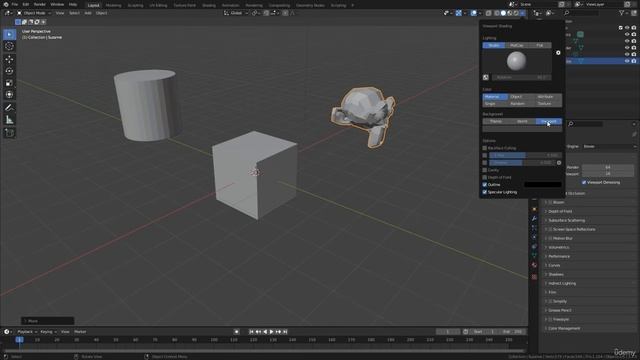Hide top collection row in outliner
This screenshot has width=640, height=360.
pos(627,28)
